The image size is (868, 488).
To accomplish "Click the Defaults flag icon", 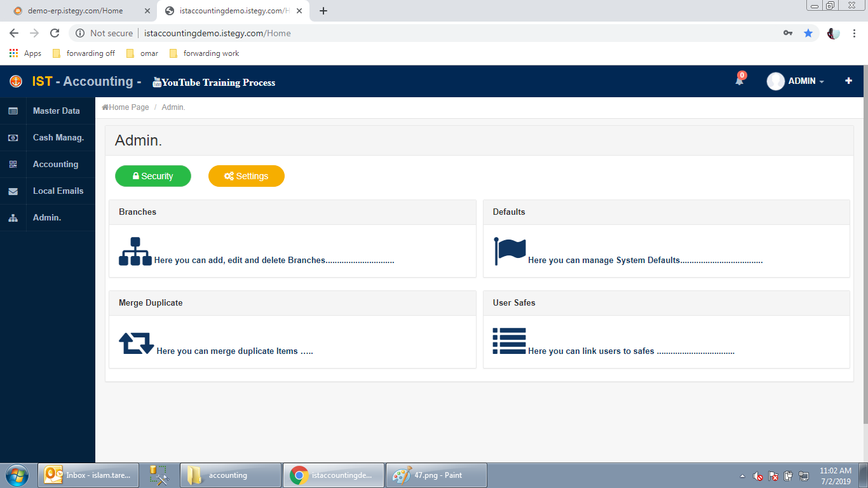I will (x=510, y=251).
